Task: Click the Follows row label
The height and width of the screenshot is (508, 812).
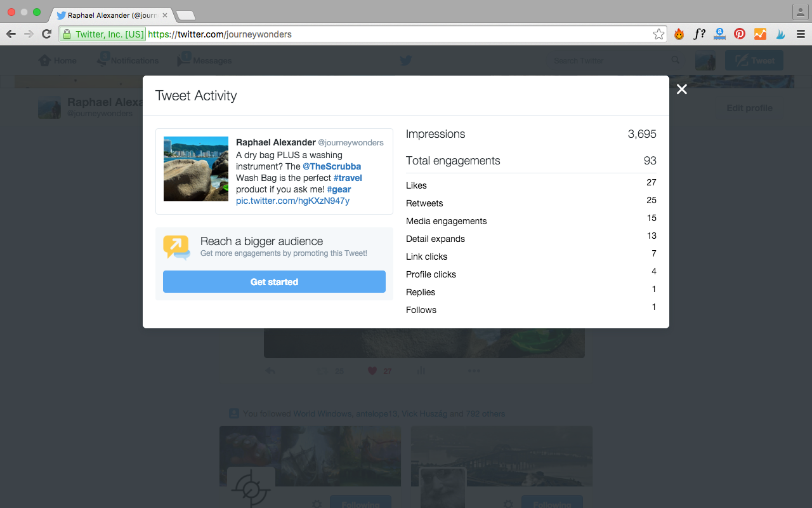Action: point(421,310)
